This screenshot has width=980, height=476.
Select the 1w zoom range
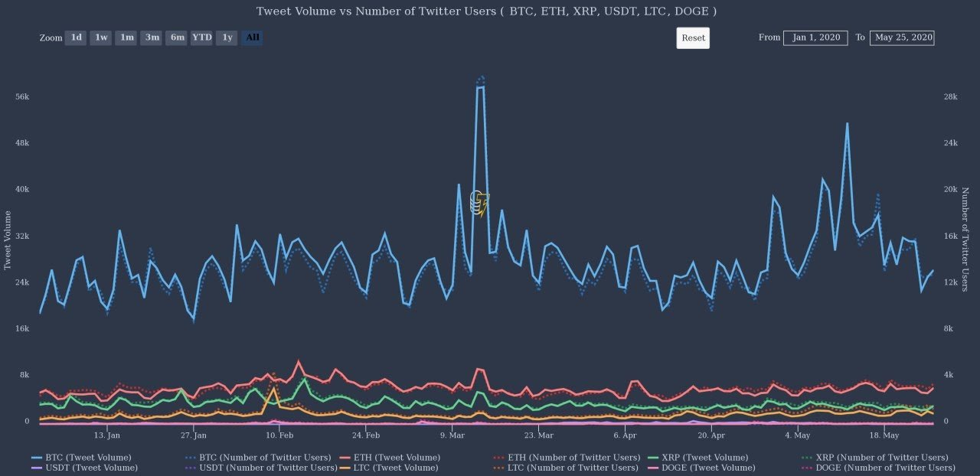(x=101, y=37)
